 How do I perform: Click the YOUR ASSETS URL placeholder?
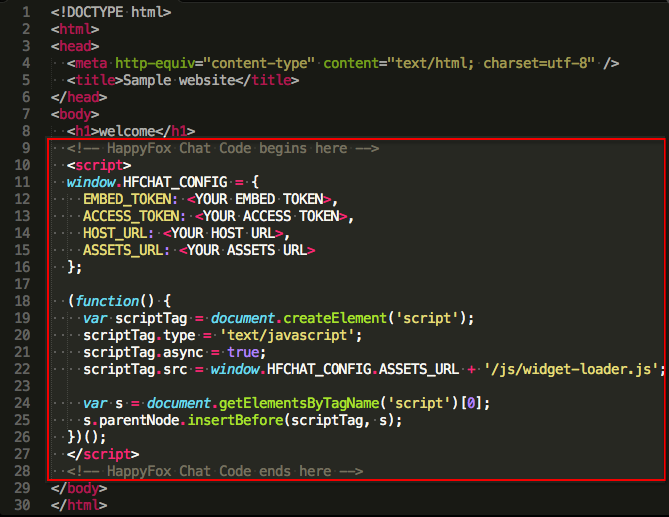tap(247, 250)
